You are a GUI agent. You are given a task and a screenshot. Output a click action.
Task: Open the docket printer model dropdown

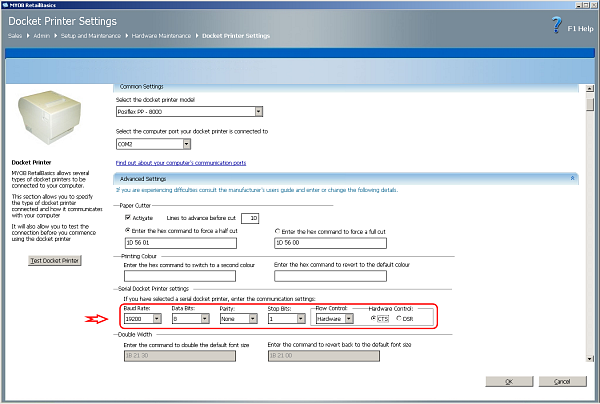point(258,112)
